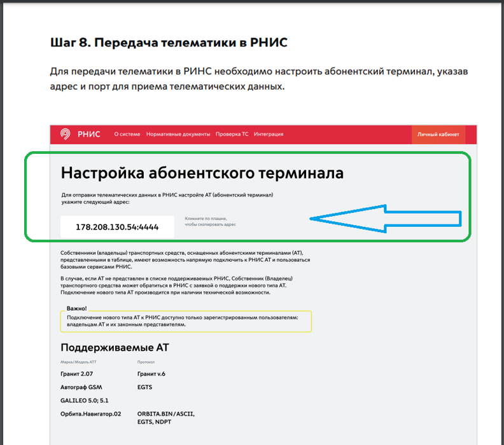Select the Важно! notice box
This screenshot has height=445, width=504.
point(187,320)
